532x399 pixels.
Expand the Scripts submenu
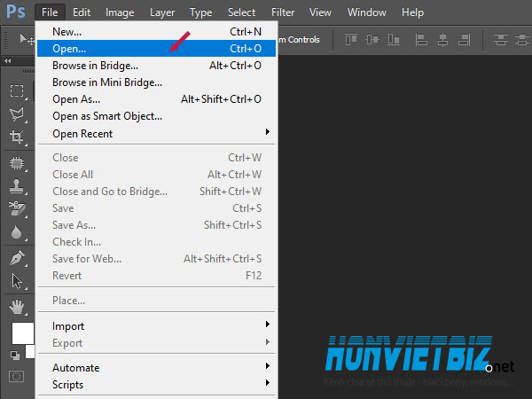click(156, 385)
